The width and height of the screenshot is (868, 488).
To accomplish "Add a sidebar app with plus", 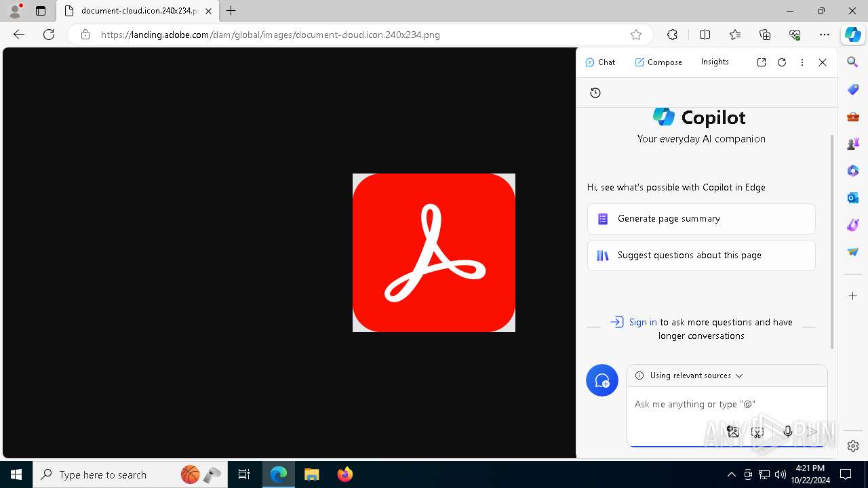I will 853,296.
